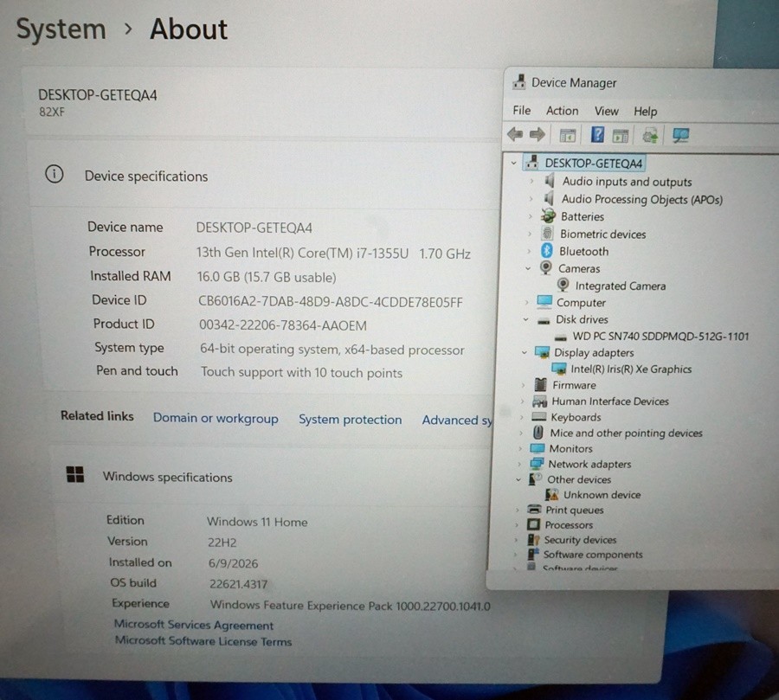779x700 pixels.
Task: Click the Computer category icon
Action: 544,302
